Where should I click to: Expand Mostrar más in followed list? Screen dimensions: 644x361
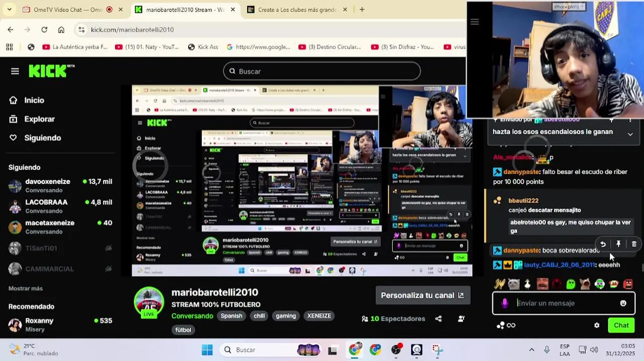[x=26, y=288]
